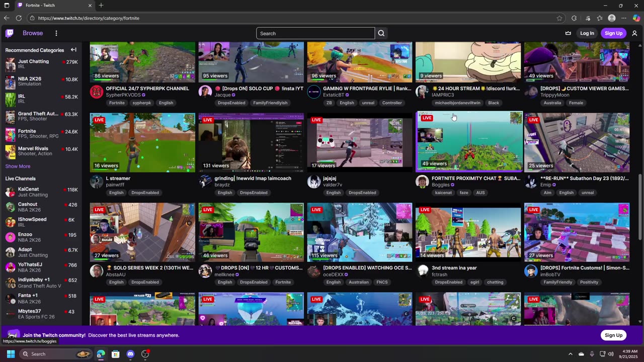Open braydz stream with 131 viewers
This screenshot has height=362, width=644.
click(x=251, y=143)
